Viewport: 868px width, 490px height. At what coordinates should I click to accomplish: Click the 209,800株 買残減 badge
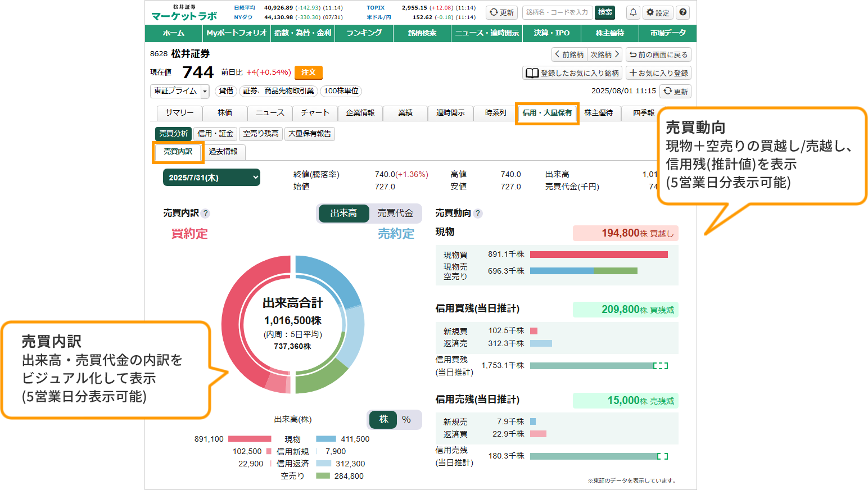click(x=626, y=310)
